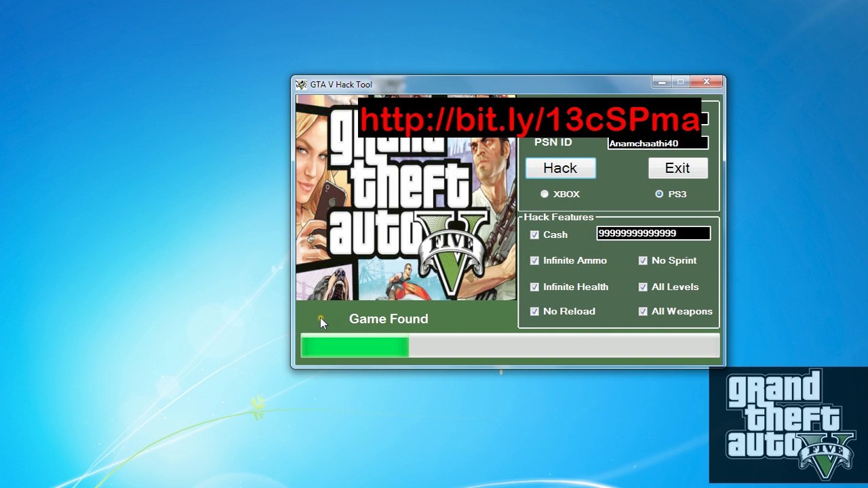
Task: Click the Grand Theft Auto V corner logo
Action: 789,426
